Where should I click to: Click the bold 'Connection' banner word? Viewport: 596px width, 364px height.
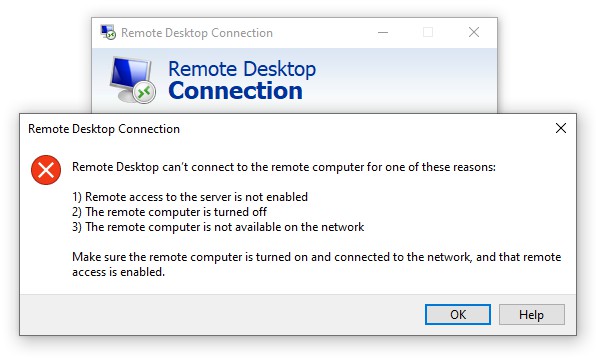click(x=235, y=91)
